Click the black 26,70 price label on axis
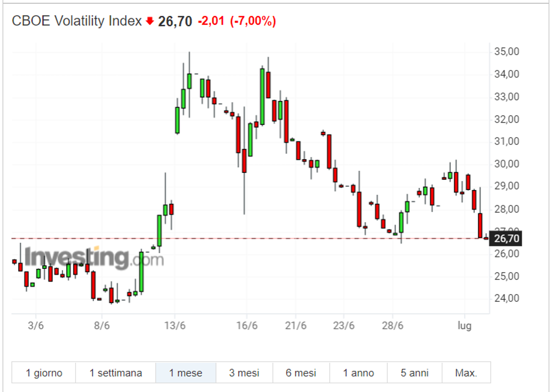This screenshot has height=392, width=552. 506,239
